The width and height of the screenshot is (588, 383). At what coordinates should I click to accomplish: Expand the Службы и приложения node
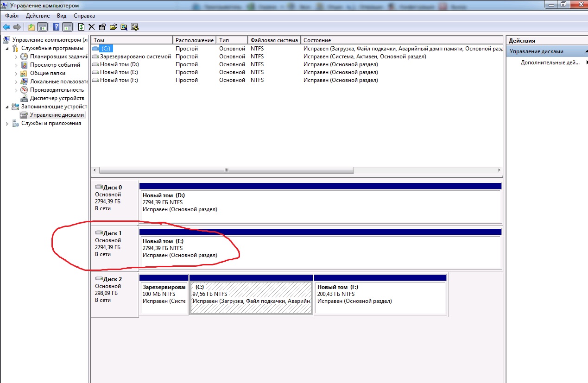pyautogui.click(x=7, y=124)
